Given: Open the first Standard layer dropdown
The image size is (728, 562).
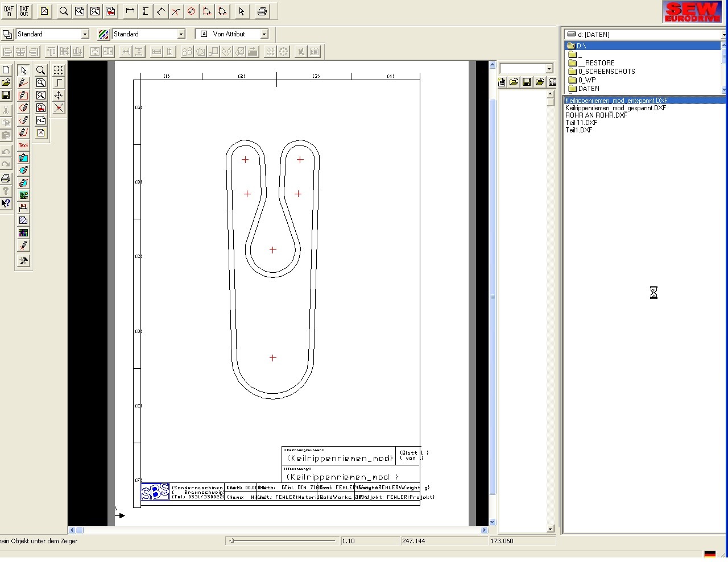Looking at the screenshot, I should (x=85, y=34).
